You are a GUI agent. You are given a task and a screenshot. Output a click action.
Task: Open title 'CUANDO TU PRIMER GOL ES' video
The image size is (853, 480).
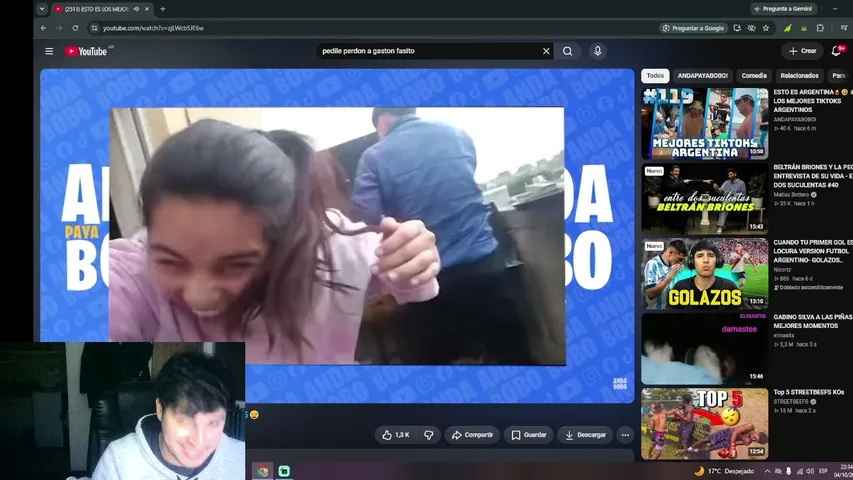coord(813,251)
